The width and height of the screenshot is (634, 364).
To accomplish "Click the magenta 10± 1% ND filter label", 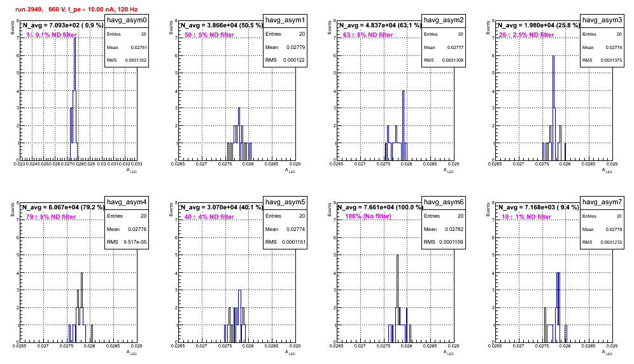I will click(526, 217).
